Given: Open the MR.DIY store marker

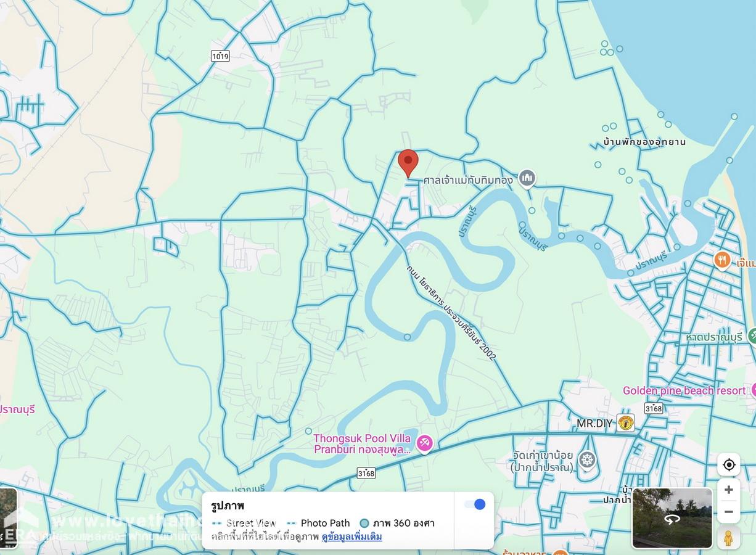Looking at the screenshot, I should point(626,423).
